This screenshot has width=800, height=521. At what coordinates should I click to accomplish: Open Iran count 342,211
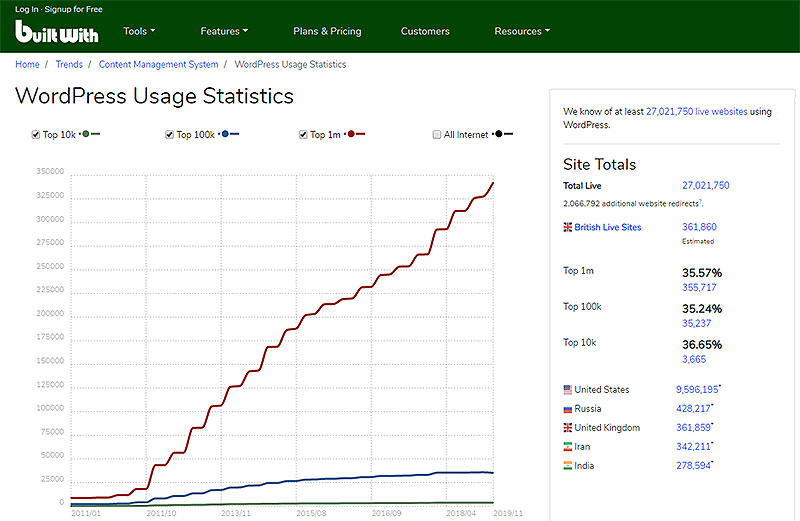coord(693,446)
